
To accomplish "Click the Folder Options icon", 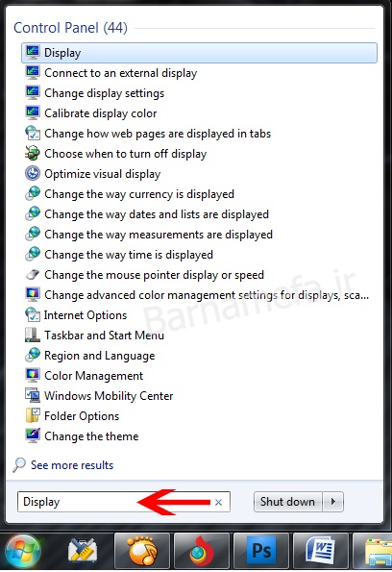I will point(33,415).
